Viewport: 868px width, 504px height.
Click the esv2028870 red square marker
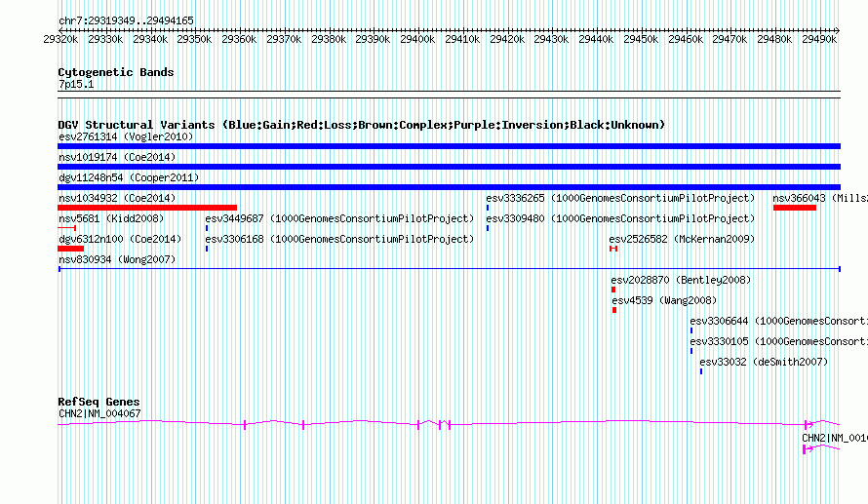coord(613,290)
